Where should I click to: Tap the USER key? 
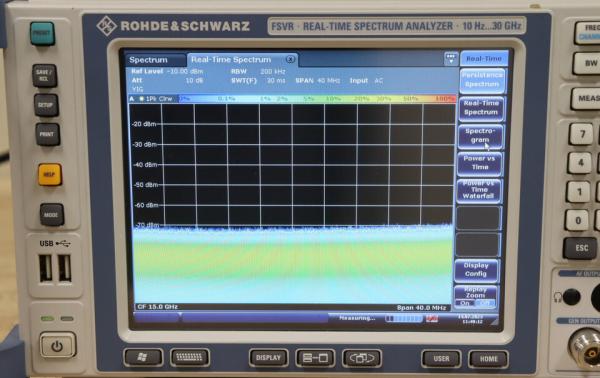click(x=441, y=359)
